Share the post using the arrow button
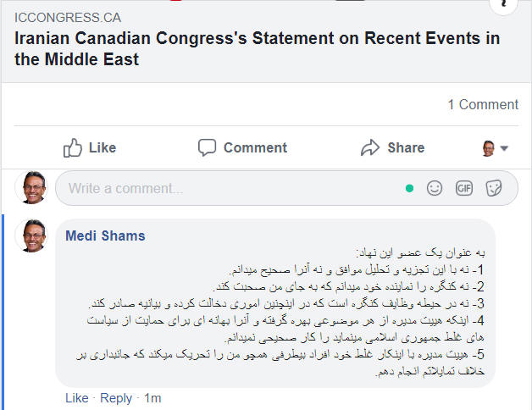 (x=392, y=148)
